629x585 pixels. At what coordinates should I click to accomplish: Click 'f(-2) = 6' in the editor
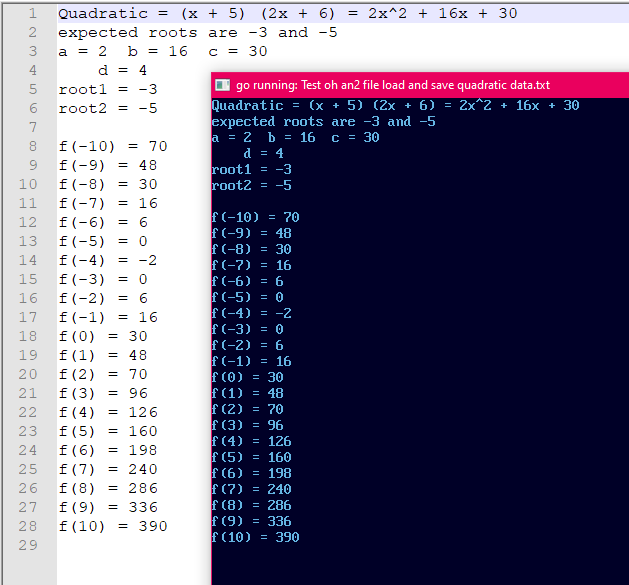103,299
